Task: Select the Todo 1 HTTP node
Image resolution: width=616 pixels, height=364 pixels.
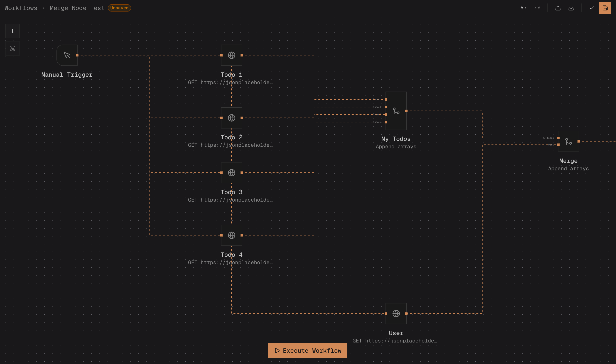Action: [x=231, y=55]
